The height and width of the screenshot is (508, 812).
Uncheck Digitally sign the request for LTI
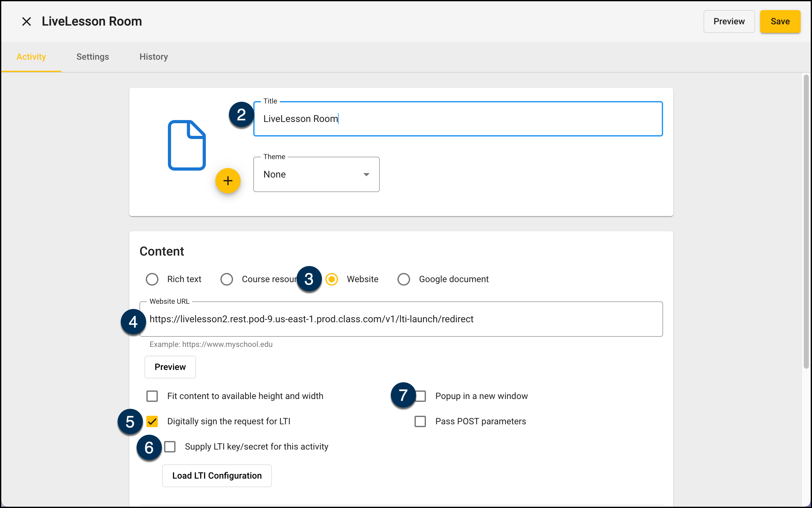[152, 421]
